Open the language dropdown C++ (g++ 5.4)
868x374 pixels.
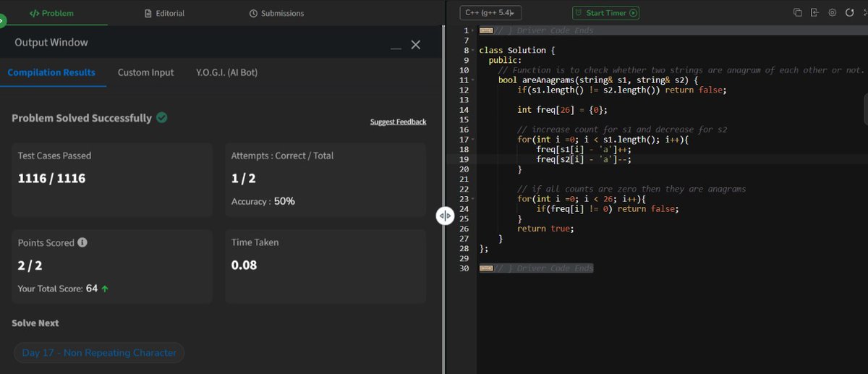(x=490, y=13)
